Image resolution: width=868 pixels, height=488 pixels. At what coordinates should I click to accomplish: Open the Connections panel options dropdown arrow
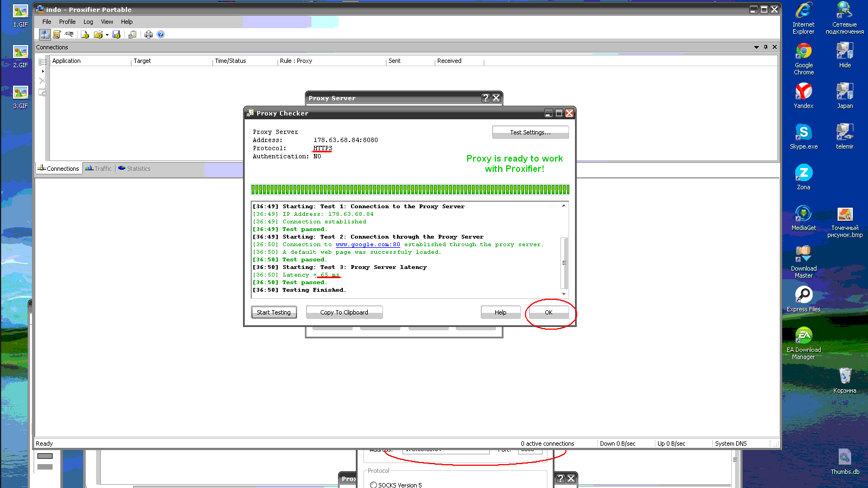tap(756, 47)
